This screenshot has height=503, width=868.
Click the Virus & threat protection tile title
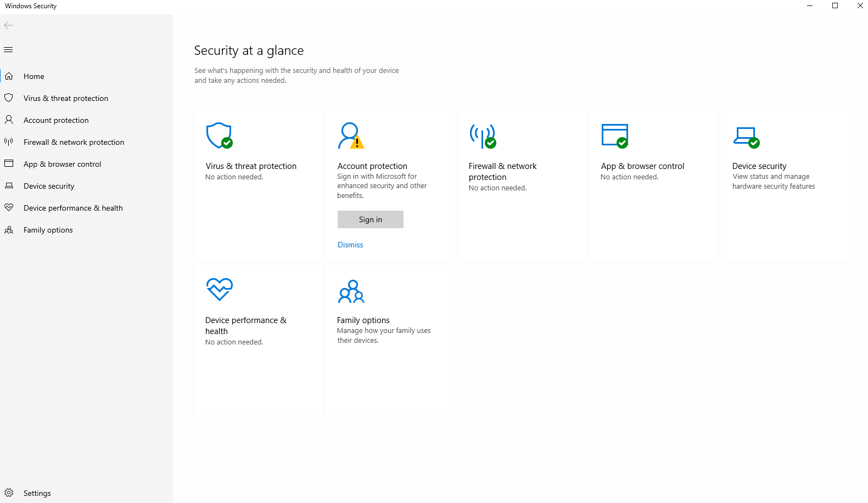[x=251, y=166]
